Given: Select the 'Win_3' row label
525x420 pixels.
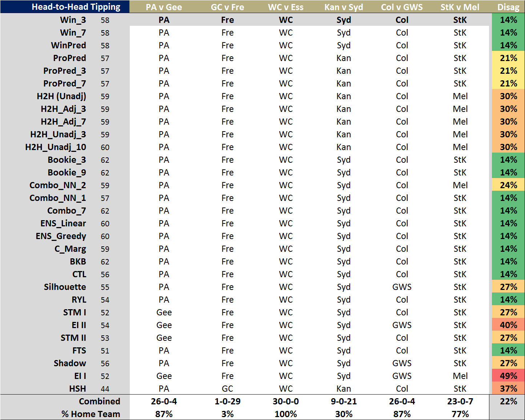Looking at the screenshot, I should pos(73,20).
